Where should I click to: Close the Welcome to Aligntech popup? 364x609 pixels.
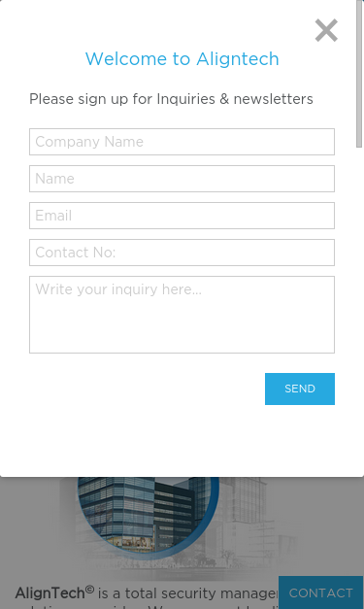pos(326,30)
